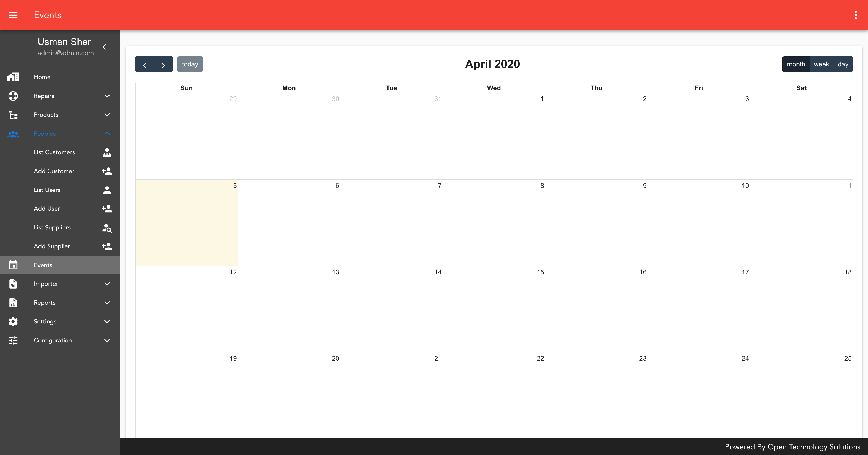Click the List Suppliers icon
The height and width of the screenshot is (455, 868).
107,227
